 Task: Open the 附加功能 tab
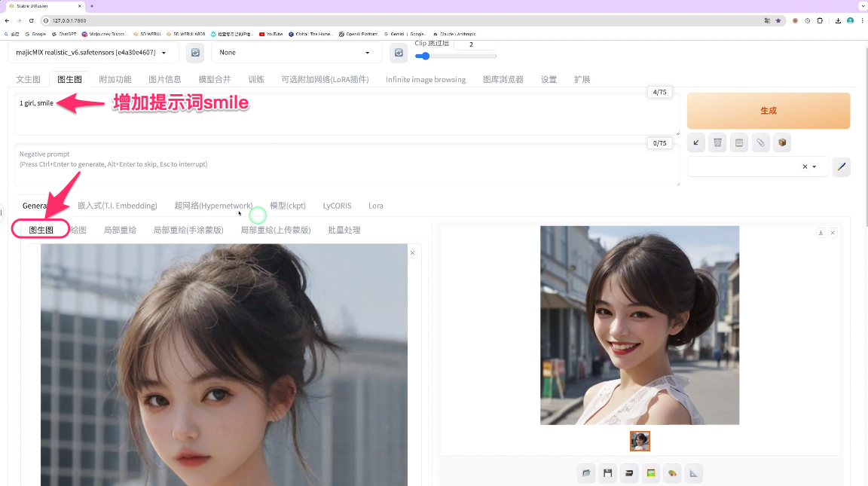coord(115,79)
